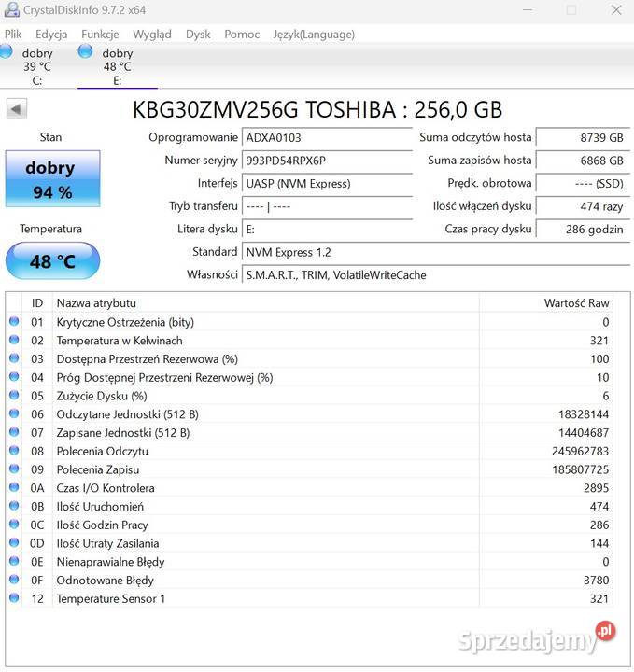Click the blue status orb for drive E:
Viewport: 634px width, 672px height.
[85, 51]
